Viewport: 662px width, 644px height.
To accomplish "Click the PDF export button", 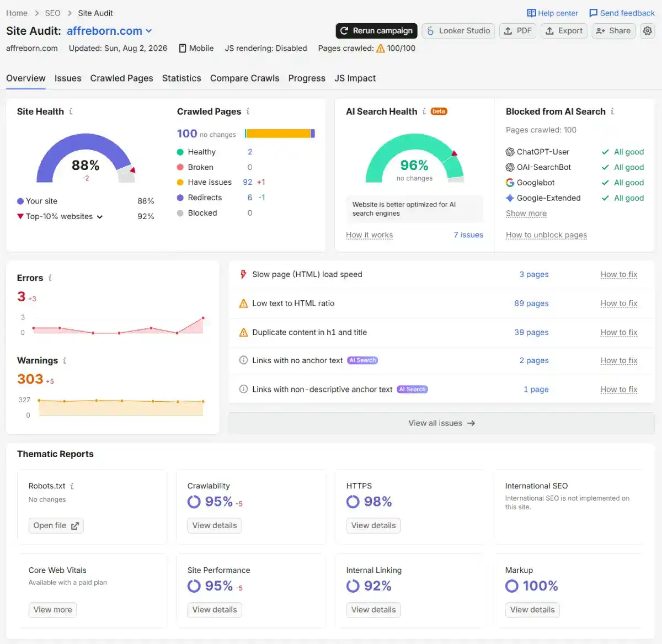I will click(x=517, y=31).
